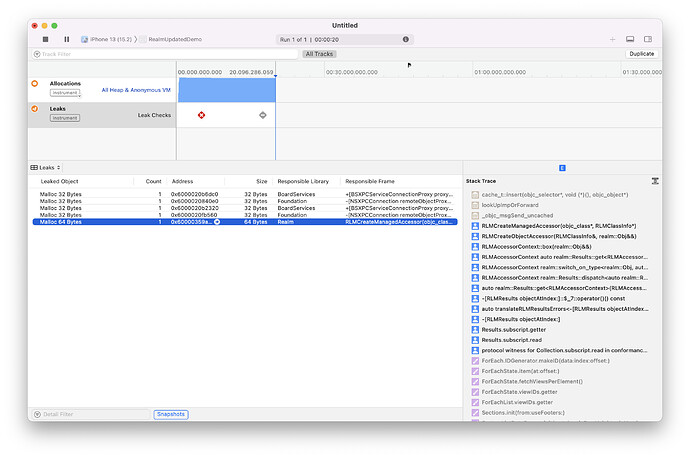Open the Leaks detail view dropdown
The height and width of the screenshot is (458, 690).
coord(49,167)
